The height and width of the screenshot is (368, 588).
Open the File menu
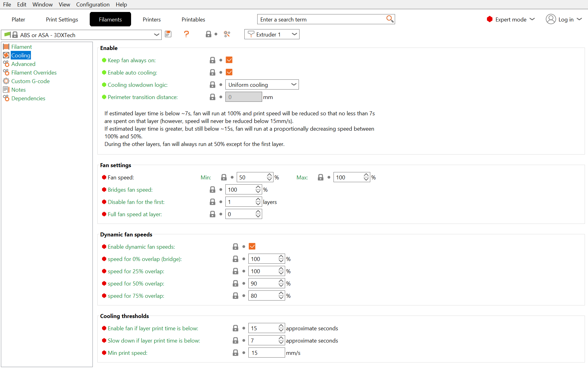(7, 4)
